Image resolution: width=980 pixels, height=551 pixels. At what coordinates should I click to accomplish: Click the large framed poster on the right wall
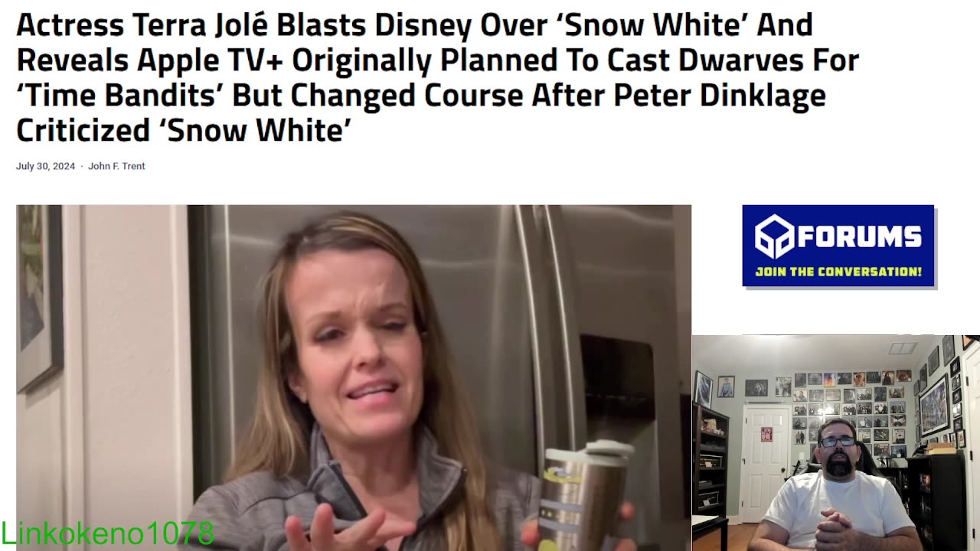tap(935, 405)
